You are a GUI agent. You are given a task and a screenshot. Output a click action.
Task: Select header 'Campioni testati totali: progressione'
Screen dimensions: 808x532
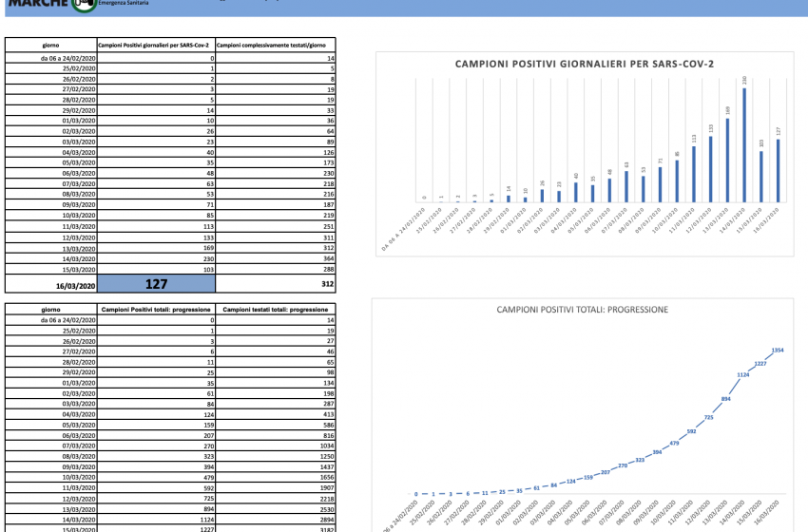275,310
